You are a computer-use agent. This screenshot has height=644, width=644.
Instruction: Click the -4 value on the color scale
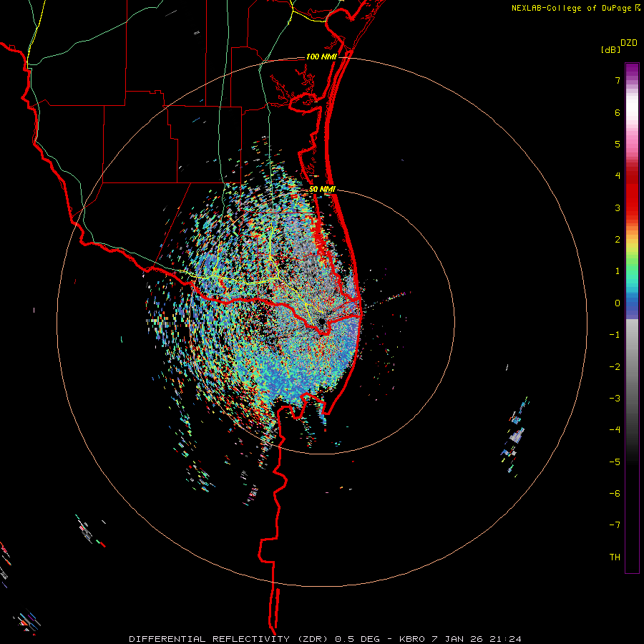click(x=615, y=430)
